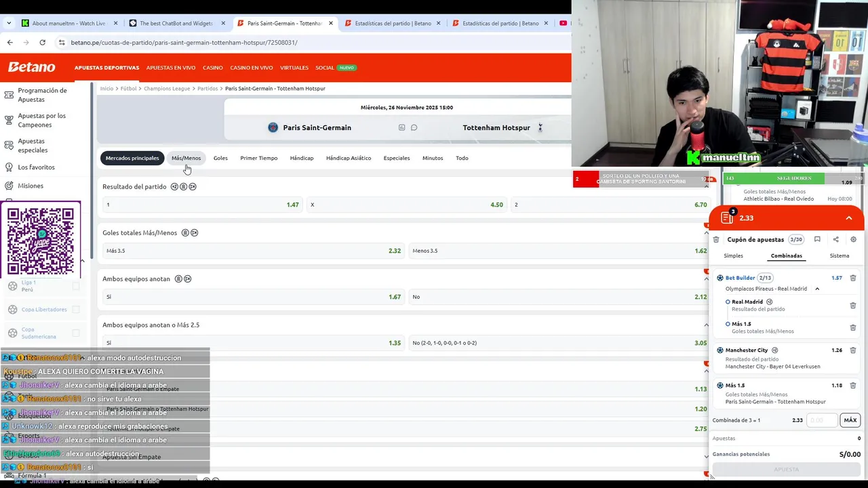Select the Mercados principales tab
This screenshot has height=488, width=868.
(132, 158)
